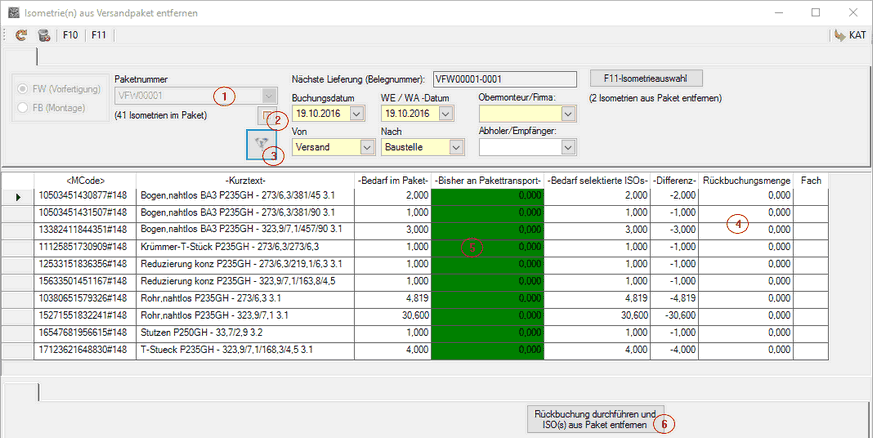
Task: Expand the Von dropdown showing Versand
Action: point(365,147)
